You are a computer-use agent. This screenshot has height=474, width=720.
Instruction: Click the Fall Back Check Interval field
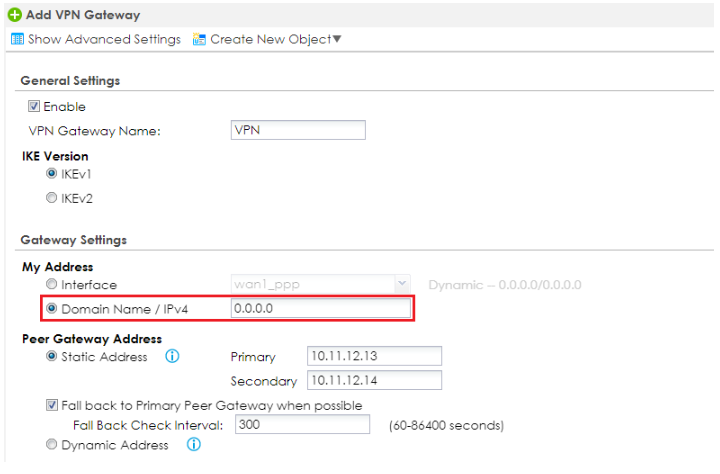pos(306,425)
